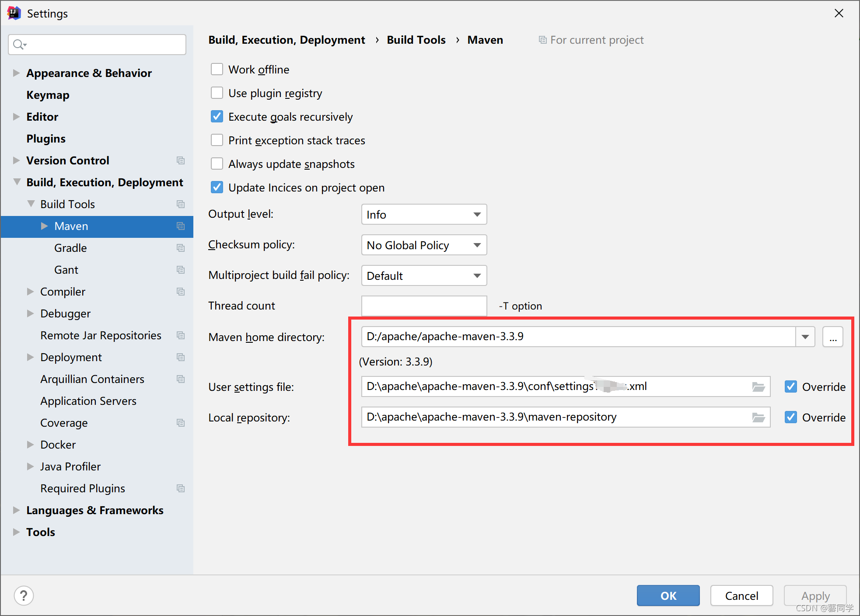The image size is (860, 616).
Task: Click the search magnifier icon in settings
Action: click(19, 45)
